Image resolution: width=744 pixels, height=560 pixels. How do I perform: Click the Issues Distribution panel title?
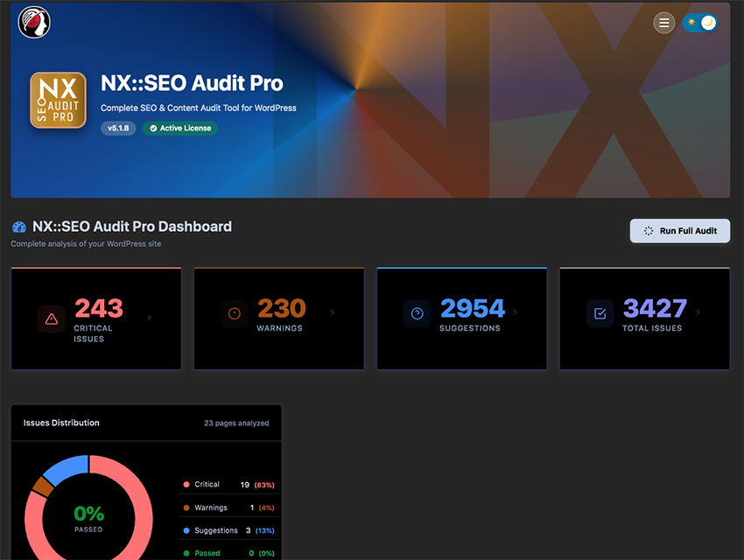point(61,423)
